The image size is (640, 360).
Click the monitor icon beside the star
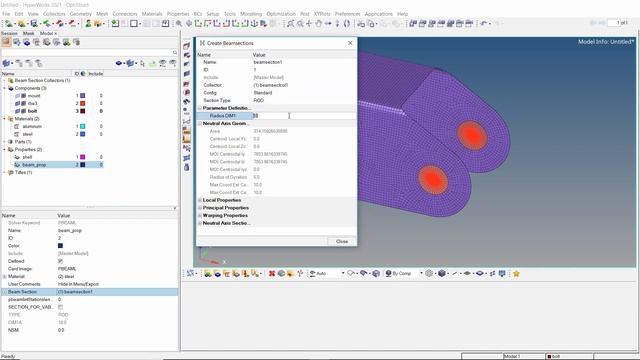pyautogui.click(x=502, y=273)
